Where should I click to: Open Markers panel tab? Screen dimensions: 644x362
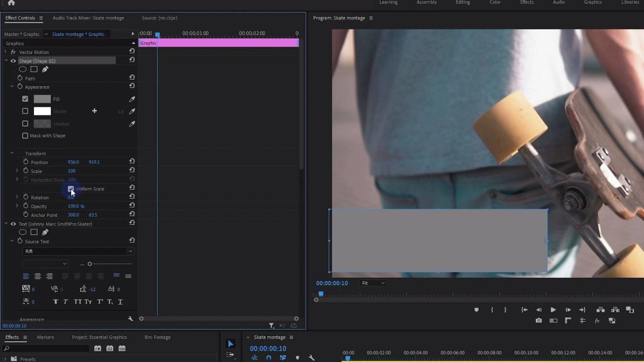pyautogui.click(x=45, y=337)
